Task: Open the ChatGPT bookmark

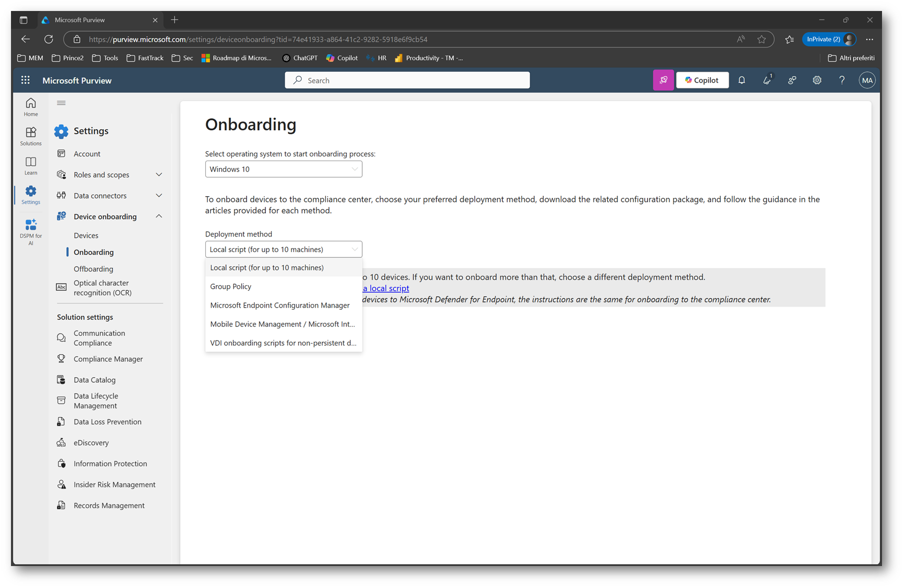Action: (300, 58)
